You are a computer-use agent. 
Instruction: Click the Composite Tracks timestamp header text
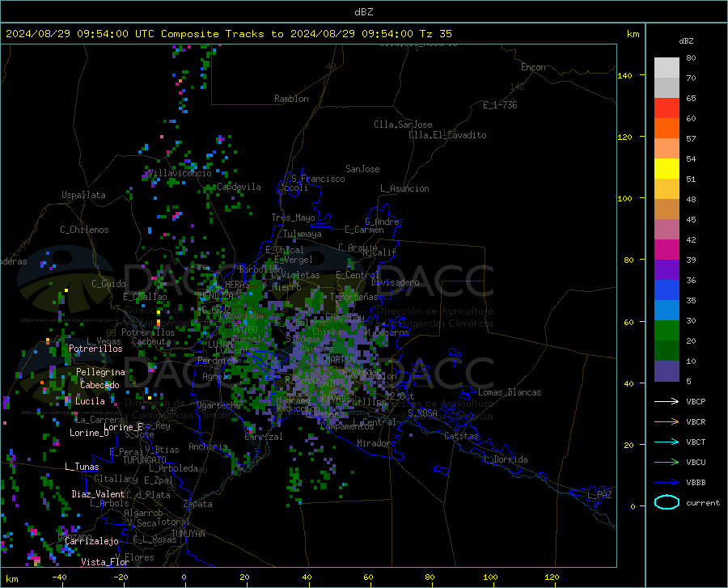tap(228, 34)
